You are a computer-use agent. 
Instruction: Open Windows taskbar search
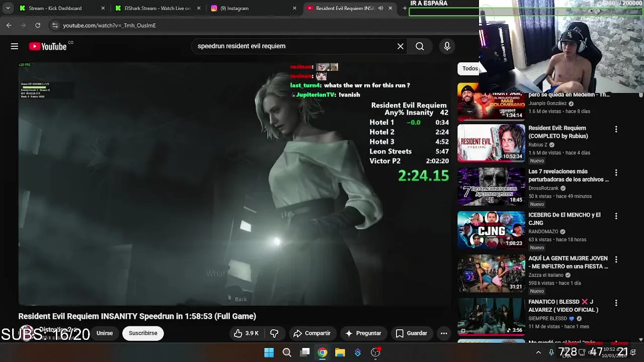287,352
